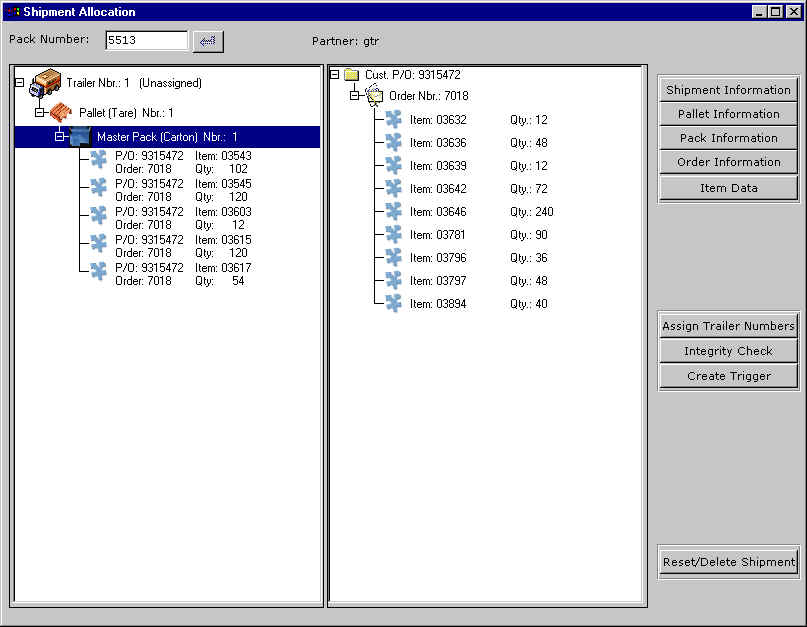Collapse the Cust. P/O 9315472 node
Image resolution: width=807 pixels, height=627 pixels.
[335, 75]
